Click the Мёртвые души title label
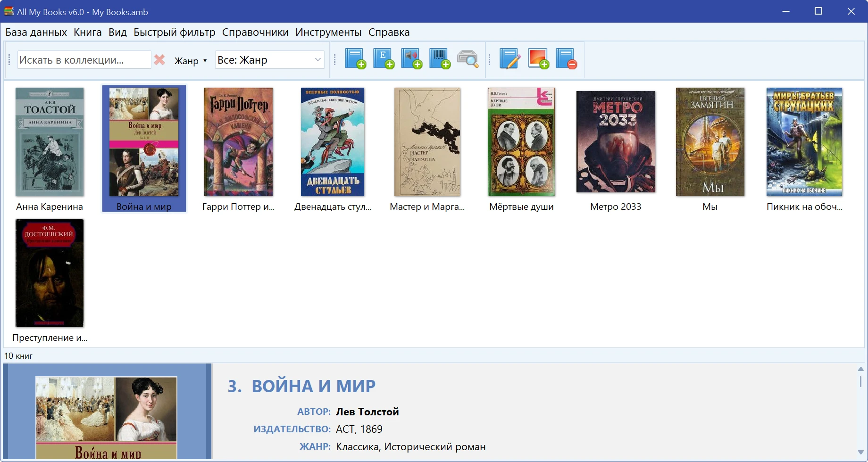Viewport: 868px width, 462px height. [x=521, y=206]
